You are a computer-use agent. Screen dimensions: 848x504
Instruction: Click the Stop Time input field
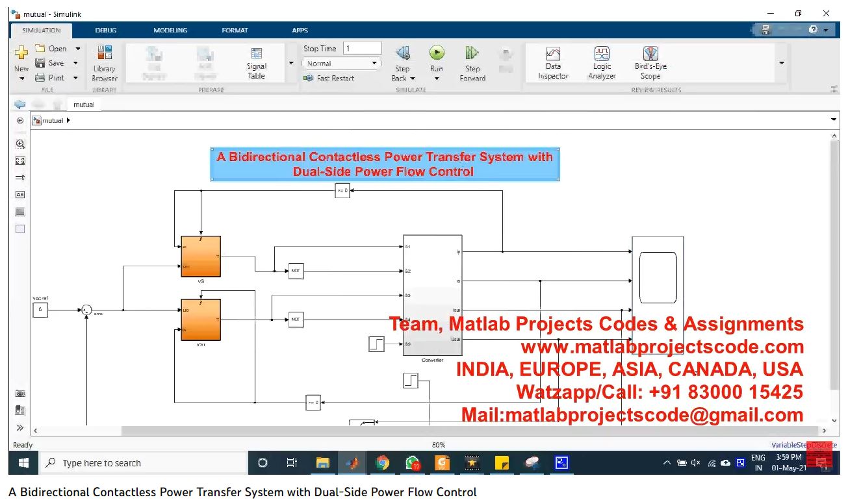pyautogui.click(x=362, y=49)
